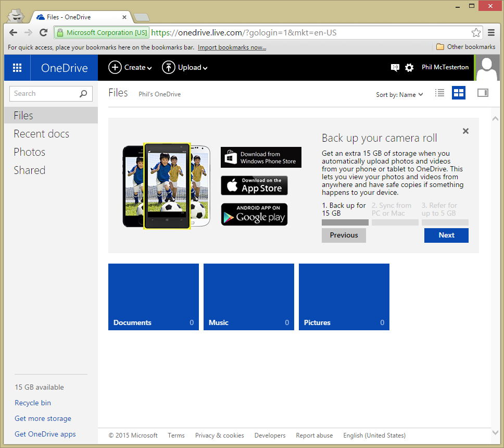This screenshot has height=448, width=504.
Task: Click the search magnifier icon
Action: tap(83, 94)
